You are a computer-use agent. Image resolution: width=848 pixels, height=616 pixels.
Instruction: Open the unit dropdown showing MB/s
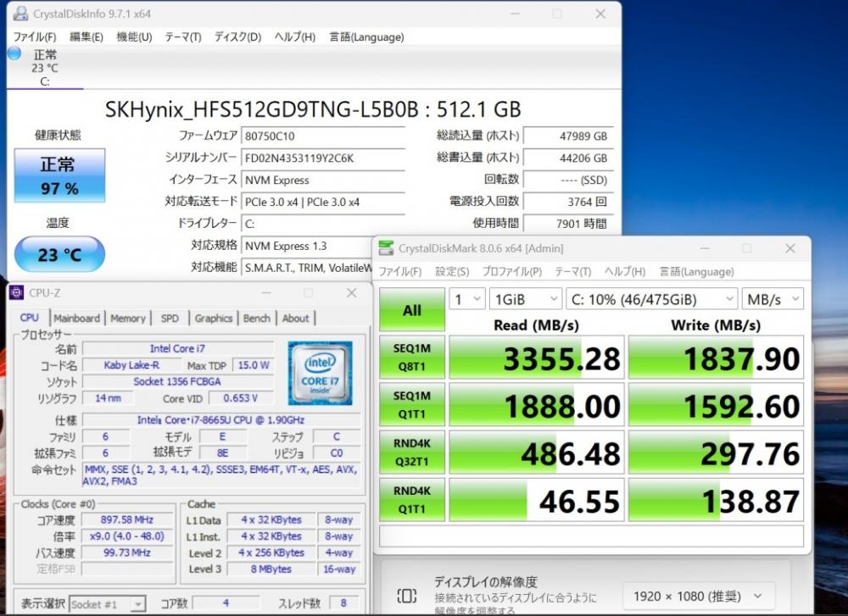(773, 299)
